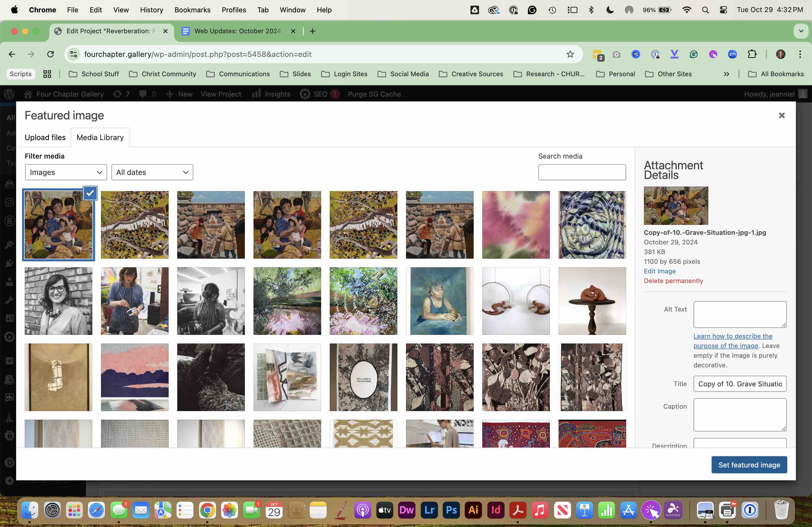
Task: Show hidden bookmarks with the double chevron
Action: [x=726, y=74]
